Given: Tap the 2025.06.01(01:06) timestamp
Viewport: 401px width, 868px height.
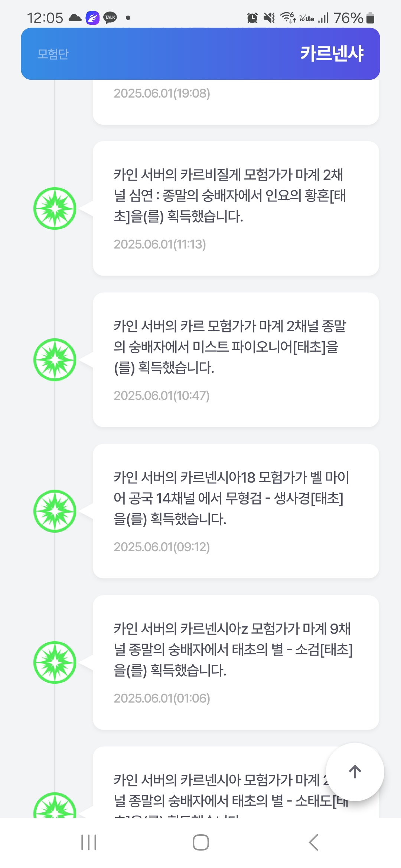Looking at the screenshot, I should tap(162, 698).
